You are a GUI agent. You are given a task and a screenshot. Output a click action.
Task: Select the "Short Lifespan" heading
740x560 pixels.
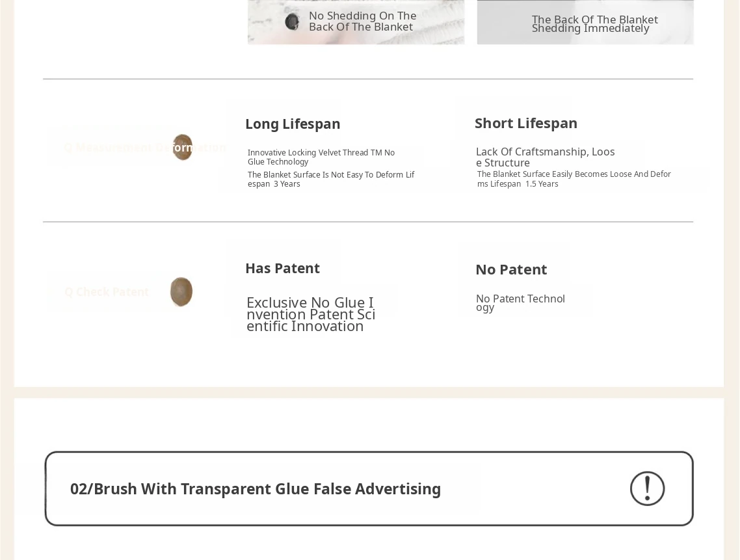[x=526, y=123]
